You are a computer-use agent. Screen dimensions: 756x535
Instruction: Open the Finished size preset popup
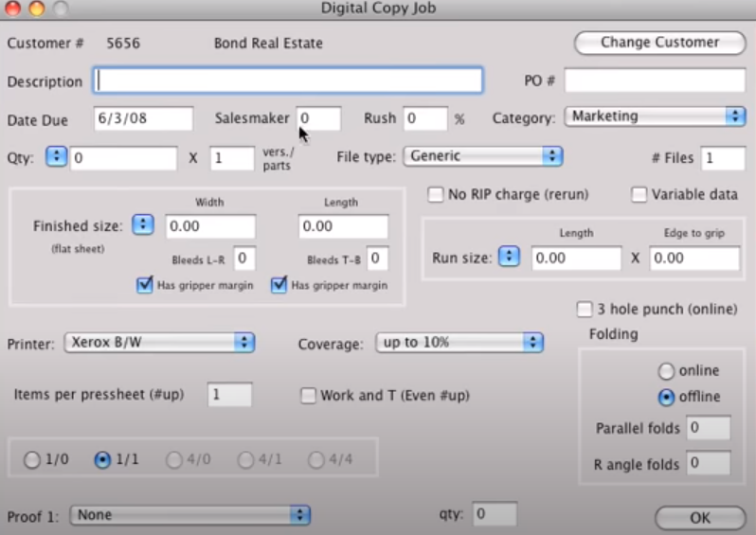pos(143,225)
